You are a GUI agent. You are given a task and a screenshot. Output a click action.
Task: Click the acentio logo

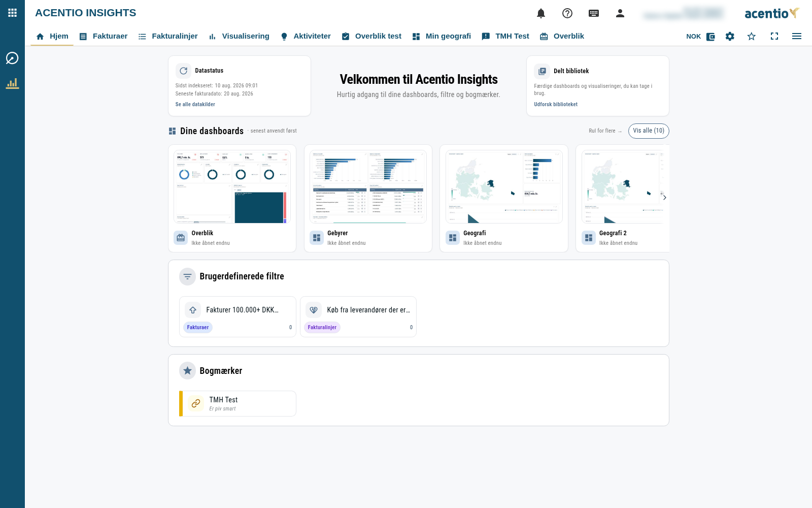[x=772, y=13]
